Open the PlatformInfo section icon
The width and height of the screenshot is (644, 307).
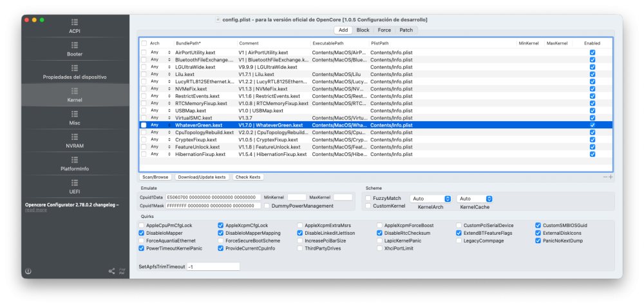tap(74, 160)
